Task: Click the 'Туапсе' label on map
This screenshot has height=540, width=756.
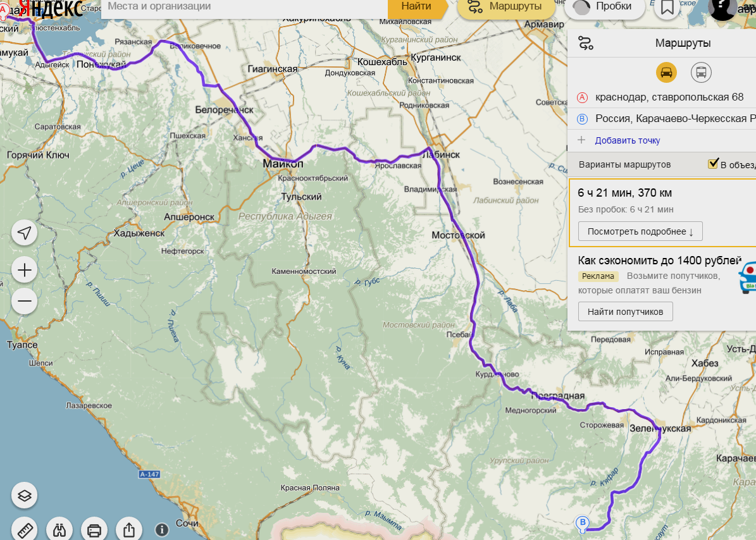Action: (22, 345)
